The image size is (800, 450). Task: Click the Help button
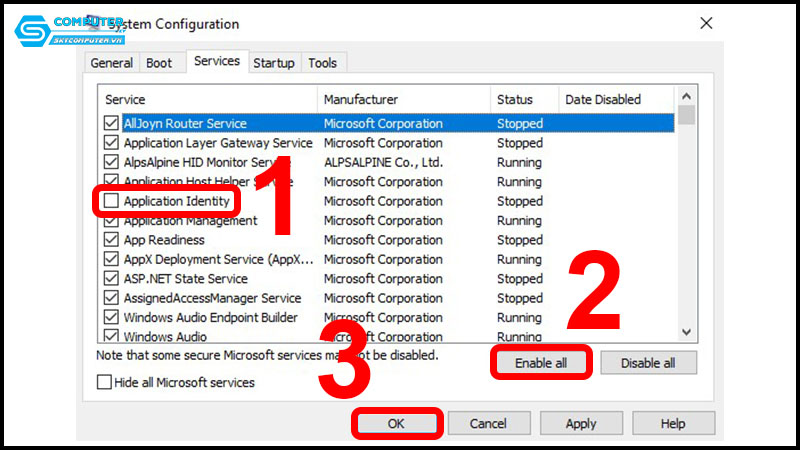pyautogui.click(x=673, y=424)
